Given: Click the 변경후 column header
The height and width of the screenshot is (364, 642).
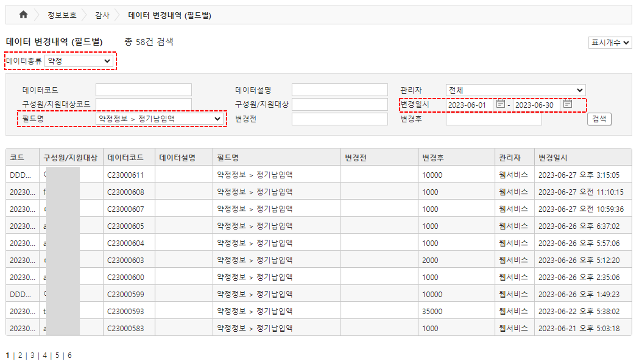Looking at the screenshot, I should (x=433, y=158).
